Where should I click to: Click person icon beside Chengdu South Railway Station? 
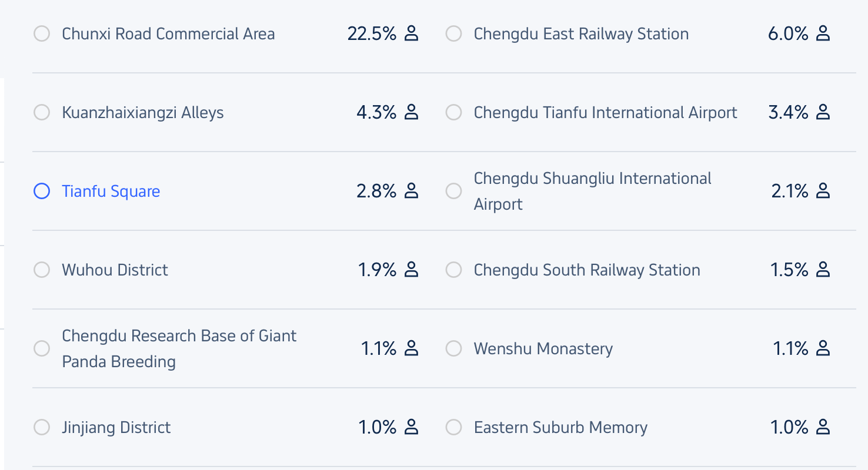(823, 270)
